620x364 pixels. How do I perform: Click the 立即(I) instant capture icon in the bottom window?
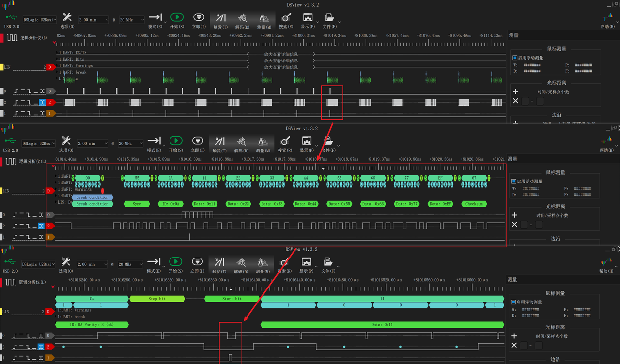[198, 263]
